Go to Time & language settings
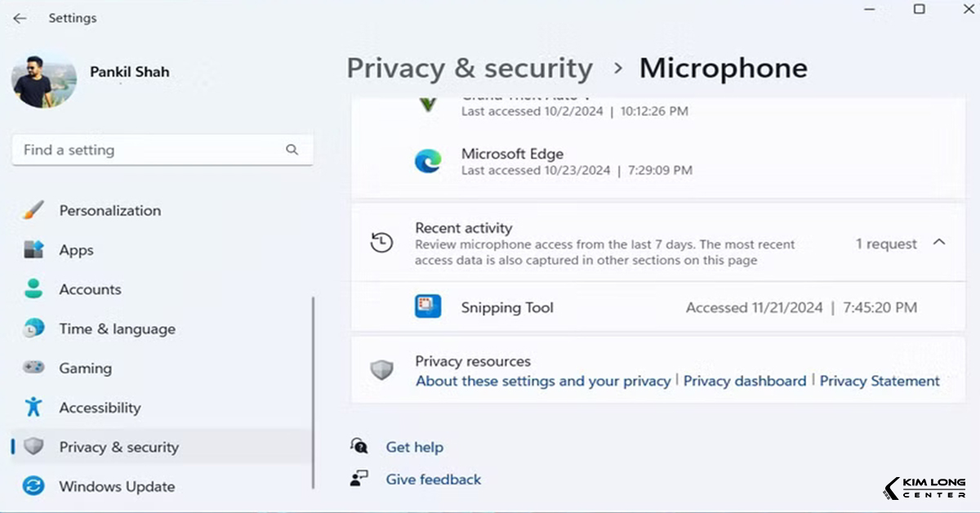This screenshot has width=980, height=513. (117, 329)
